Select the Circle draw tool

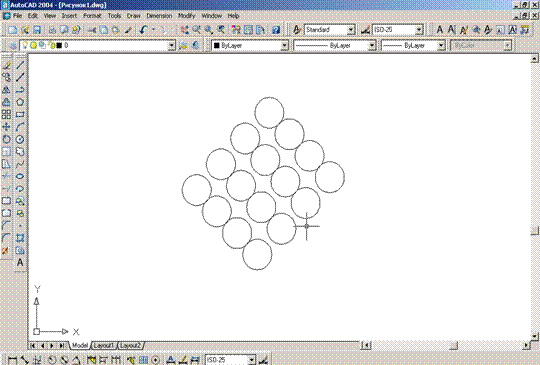point(20,139)
